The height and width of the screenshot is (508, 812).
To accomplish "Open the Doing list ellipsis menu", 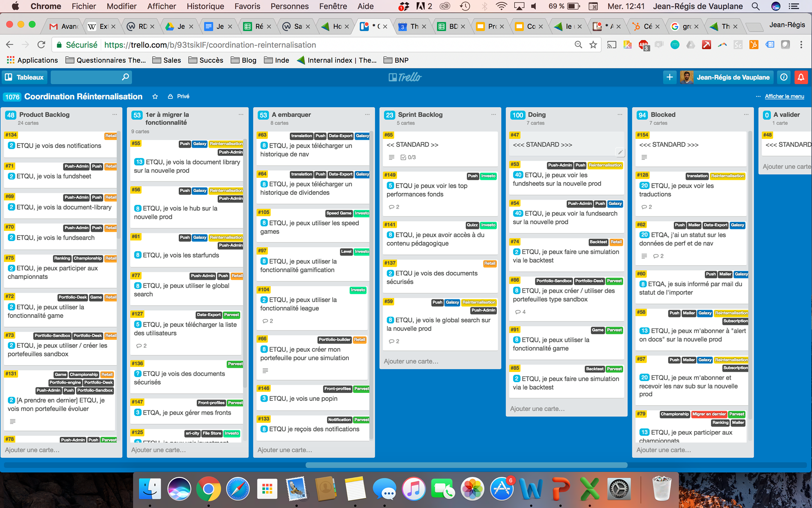I will [620, 114].
